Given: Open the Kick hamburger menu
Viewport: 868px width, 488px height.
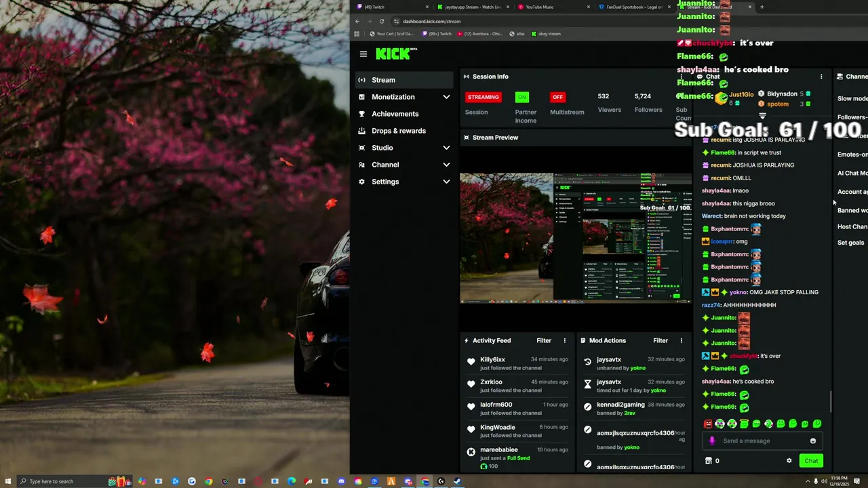Looking at the screenshot, I should pyautogui.click(x=363, y=54).
